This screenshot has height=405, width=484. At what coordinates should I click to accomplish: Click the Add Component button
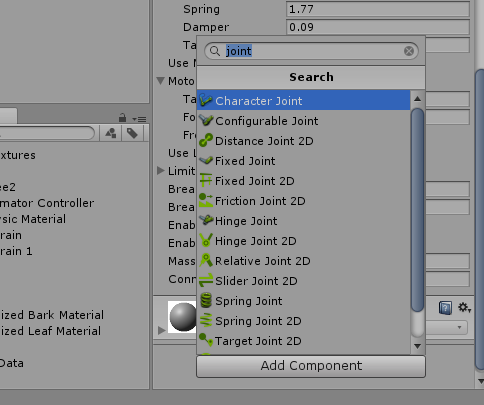(311, 366)
